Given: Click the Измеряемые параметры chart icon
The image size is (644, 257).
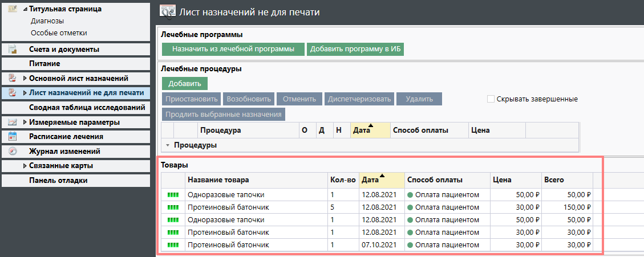Looking at the screenshot, I should [12, 122].
